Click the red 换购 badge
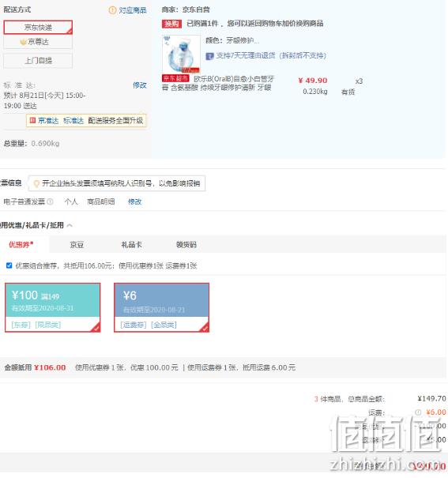The height and width of the screenshot is (478, 448). click(171, 24)
